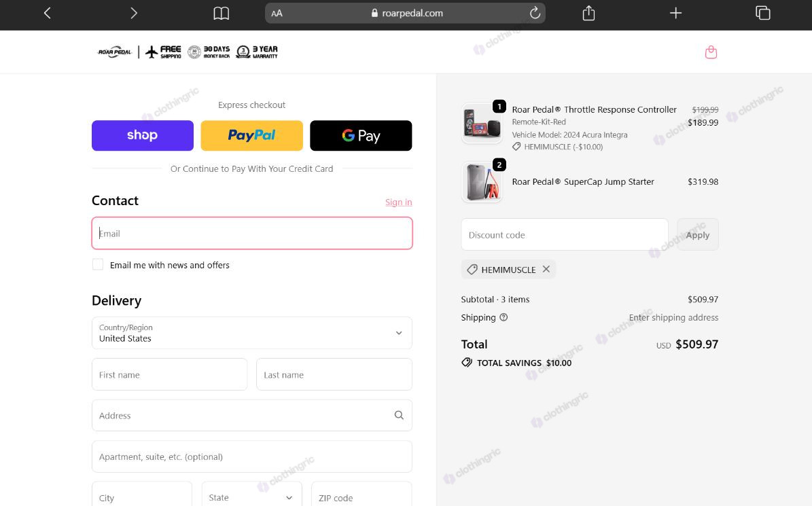Click the Roar Pedal logo

coord(115,52)
